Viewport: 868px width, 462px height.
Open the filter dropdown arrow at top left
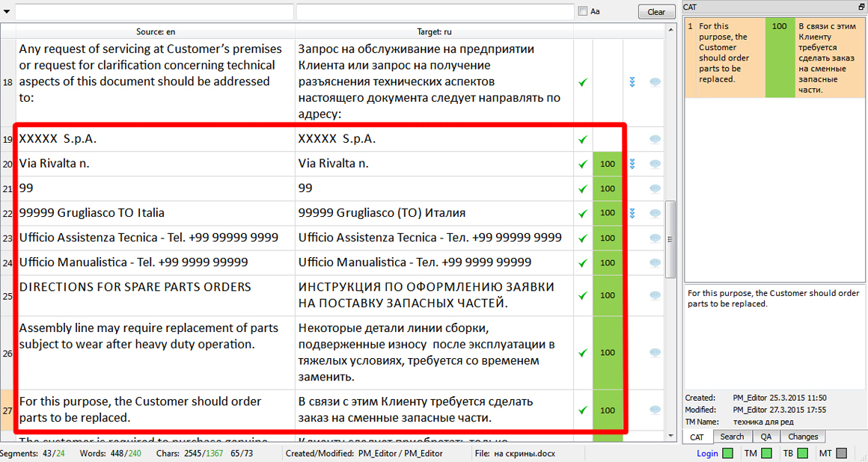click(6, 11)
